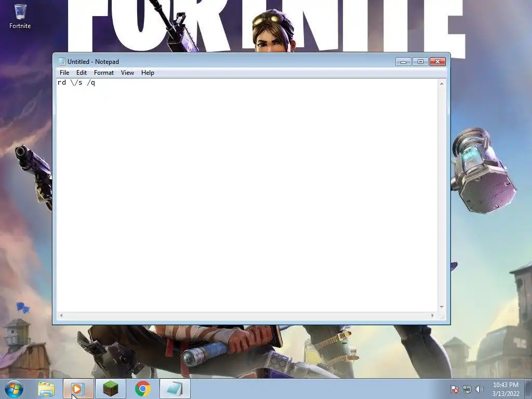Click the 'Untitled - Notepad' title text
532x399 pixels.
point(94,62)
